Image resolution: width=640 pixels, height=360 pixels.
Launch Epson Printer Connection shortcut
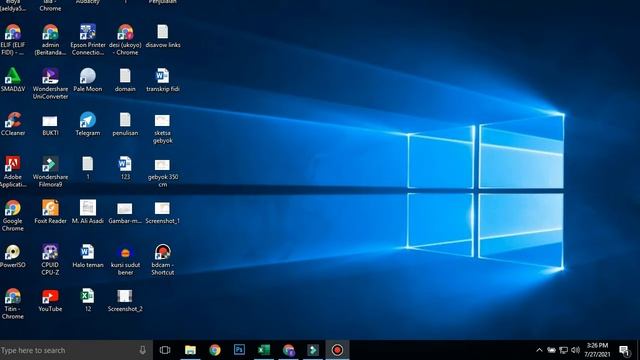88,40
